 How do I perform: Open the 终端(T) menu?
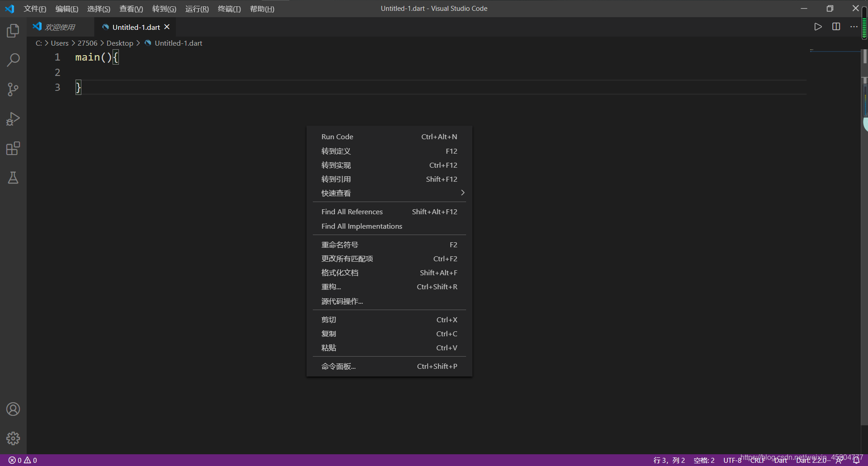tap(229, 9)
